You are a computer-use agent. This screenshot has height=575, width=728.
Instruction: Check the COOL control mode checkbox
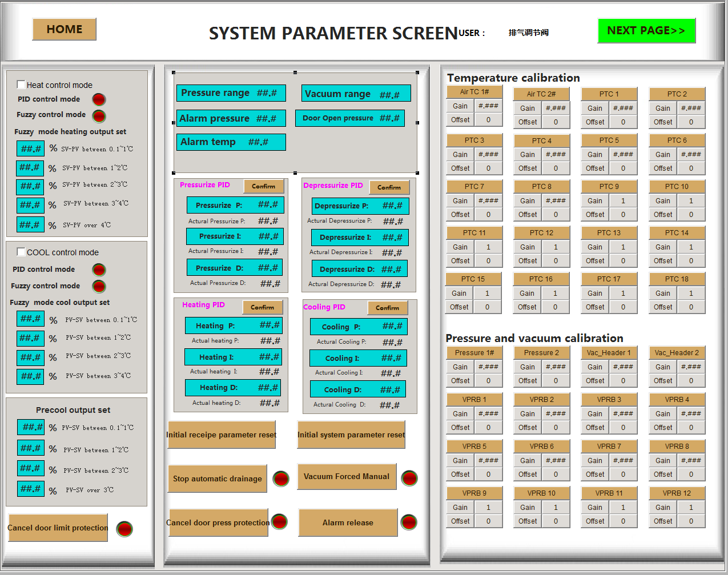pyautogui.click(x=21, y=252)
